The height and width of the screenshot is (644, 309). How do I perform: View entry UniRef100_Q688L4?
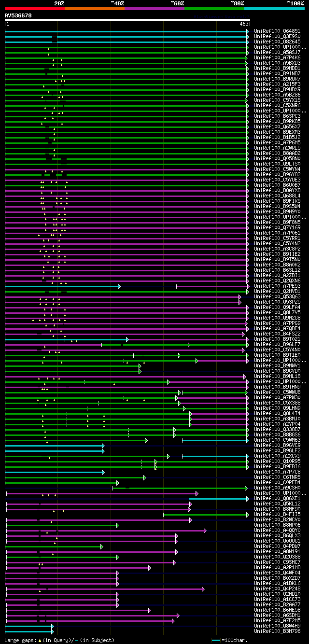coord(278,196)
